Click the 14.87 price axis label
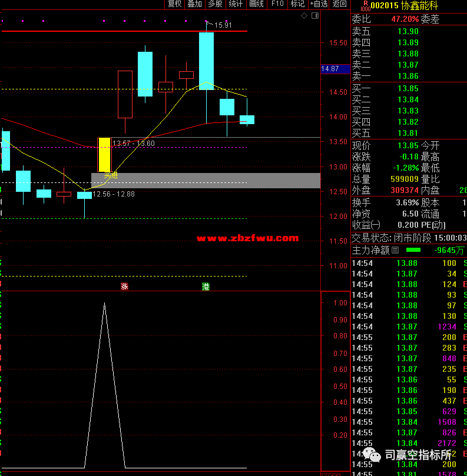This screenshot has width=467, height=476. point(336,69)
